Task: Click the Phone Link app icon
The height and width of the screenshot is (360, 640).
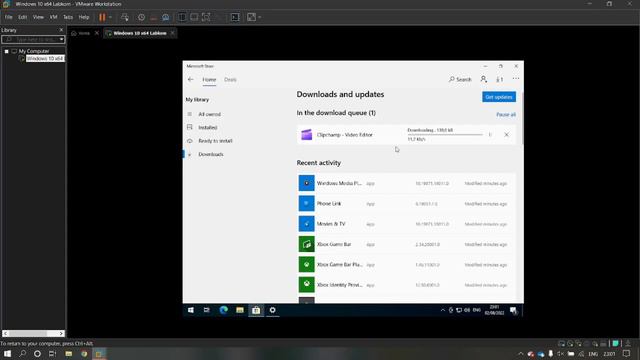Action: click(x=307, y=203)
